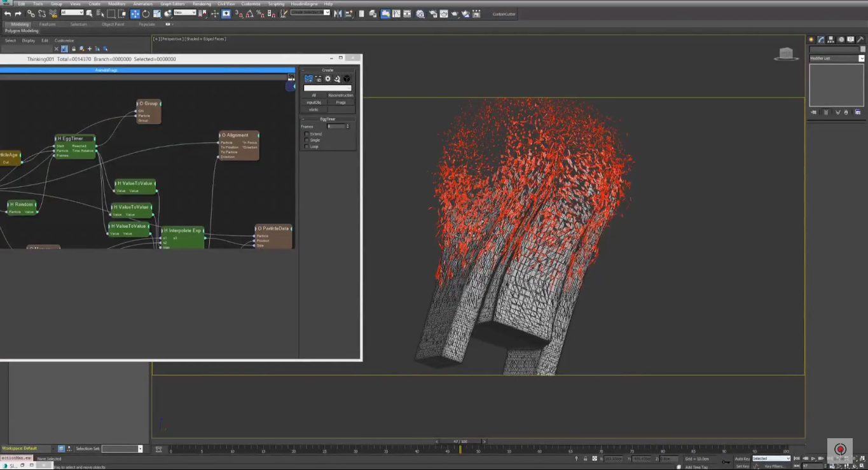Image resolution: width=868 pixels, height=470 pixels.
Task: Switch to the Object Paint ribbon tab
Action: 113,24
